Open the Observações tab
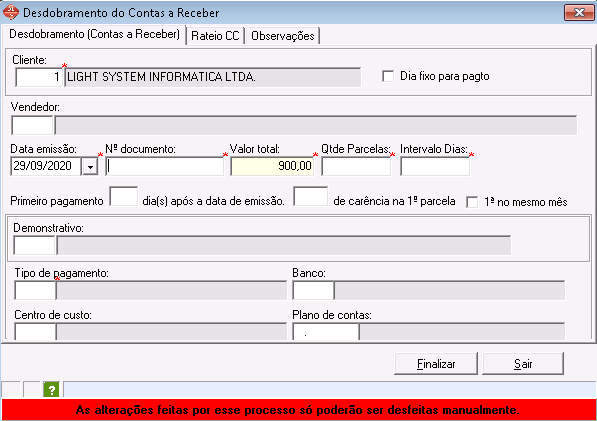This screenshot has height=421, width=597. 283,36
